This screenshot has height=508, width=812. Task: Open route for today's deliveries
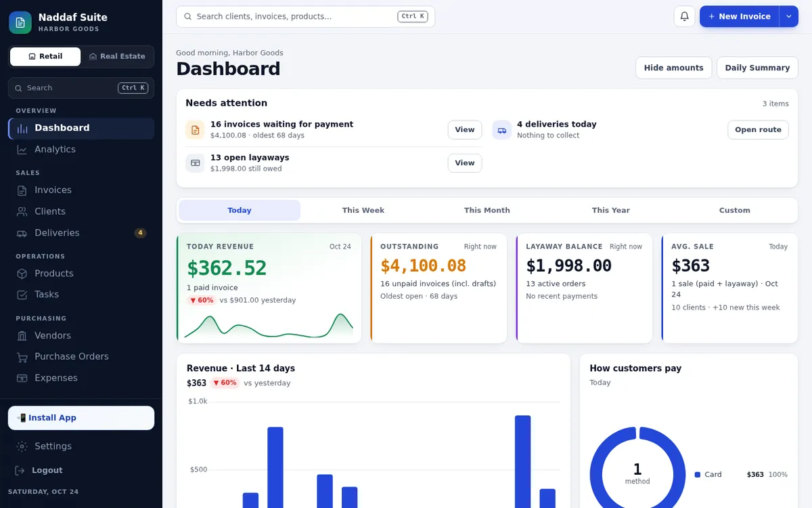tap(758, 129)
